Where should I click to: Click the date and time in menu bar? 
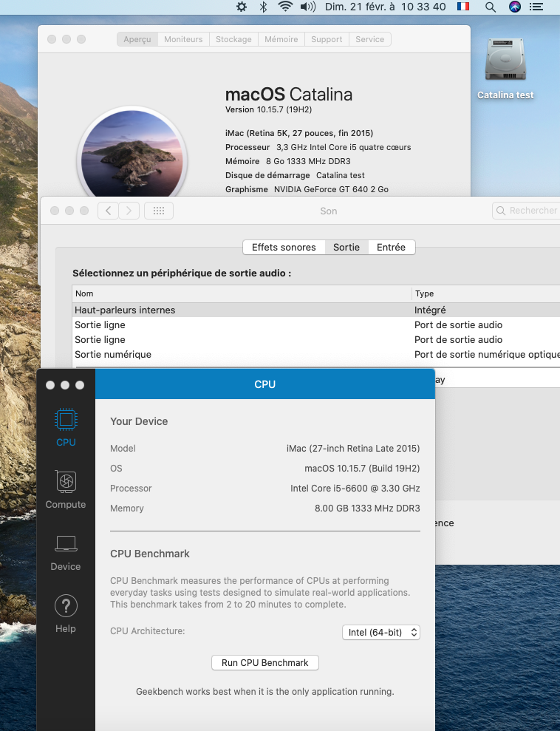pyautogui.click(x=386, y=7)
